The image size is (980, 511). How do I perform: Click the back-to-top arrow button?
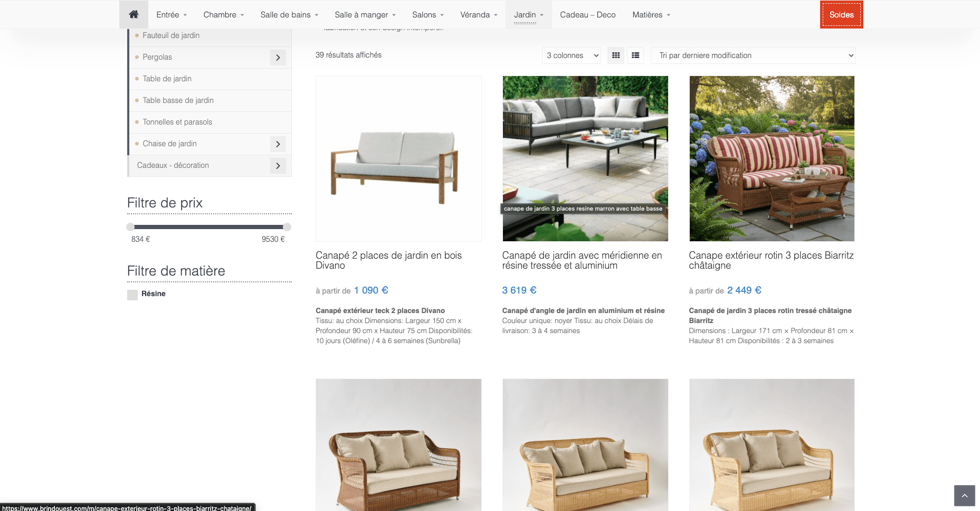pos(964,496)
